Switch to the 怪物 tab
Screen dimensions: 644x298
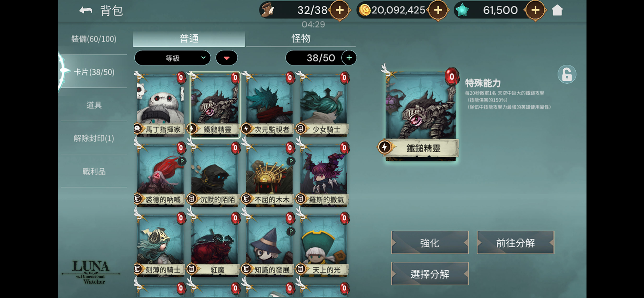pos(301,39)
